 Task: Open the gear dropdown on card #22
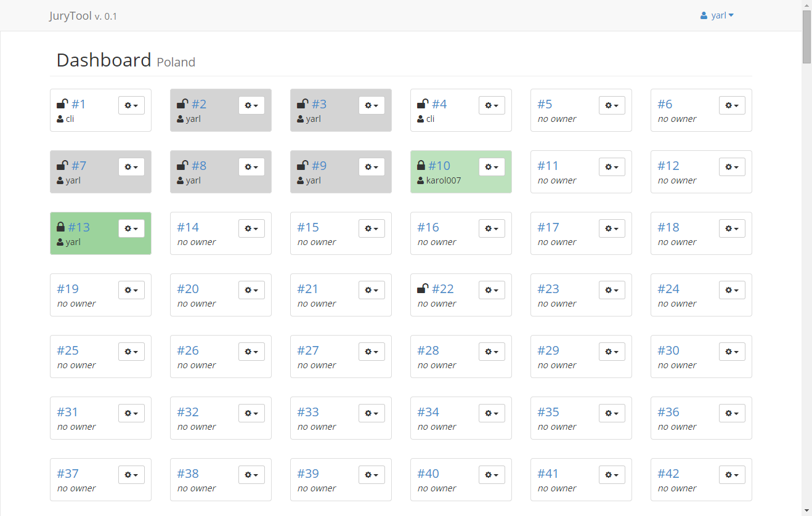[x=492, y=290]
